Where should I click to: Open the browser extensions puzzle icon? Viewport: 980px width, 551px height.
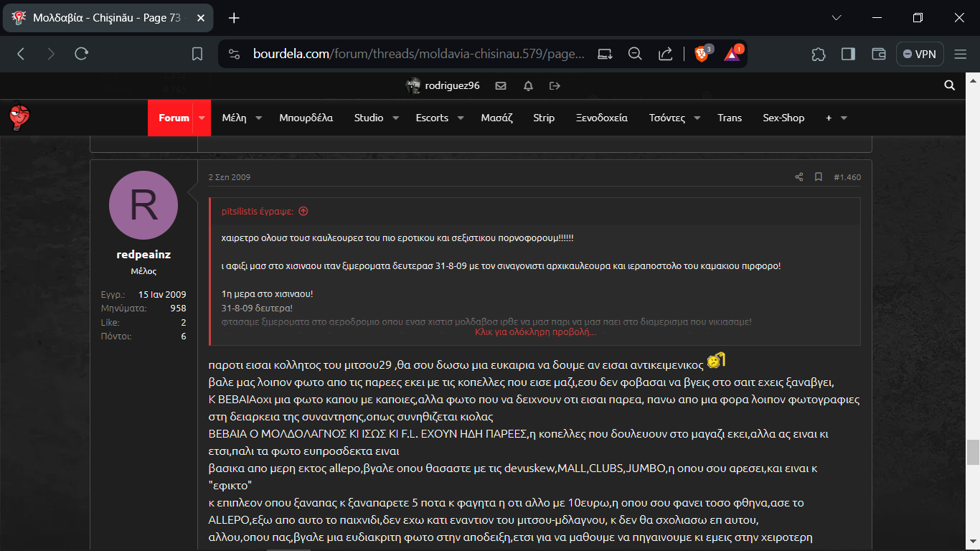819,54
